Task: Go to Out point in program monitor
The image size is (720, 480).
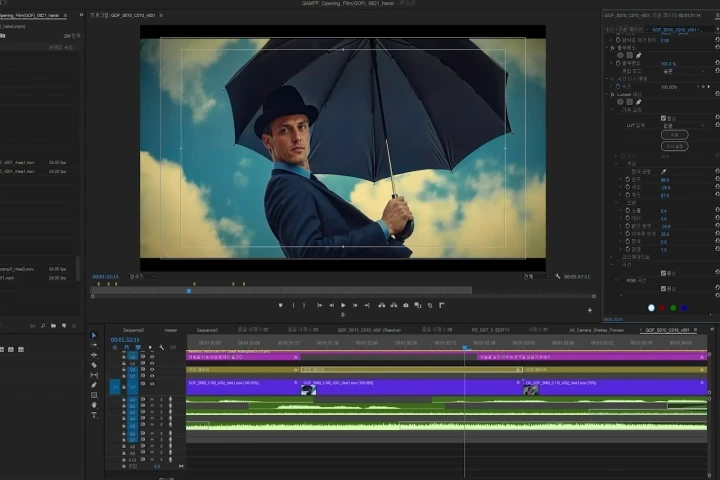Action: click(367, 305)
